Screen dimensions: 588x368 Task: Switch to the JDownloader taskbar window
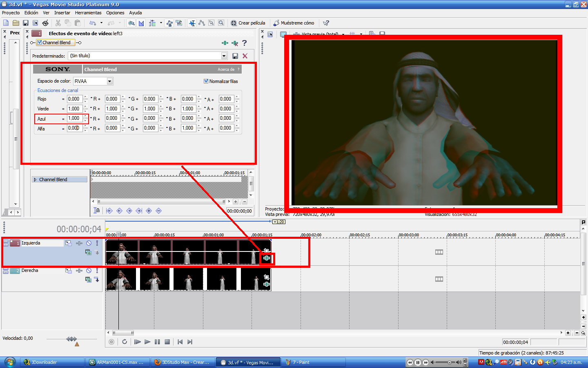pos(52,362)
